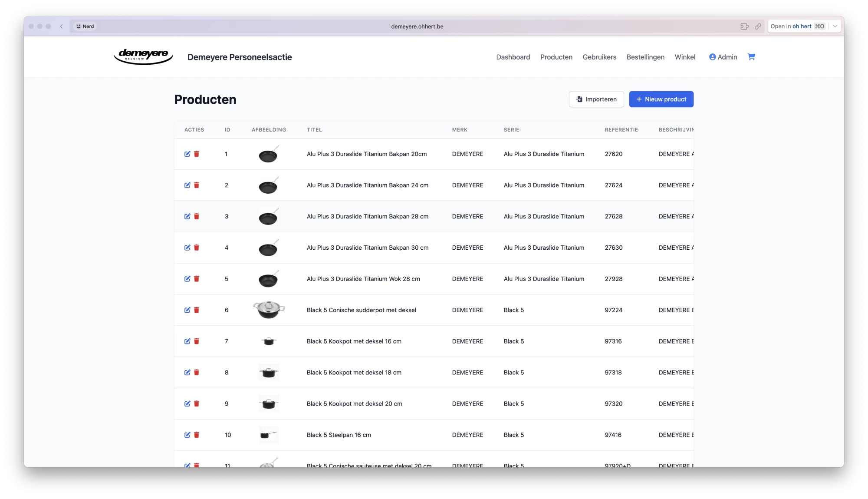Viewport: 868px width, 499px height.
Task: Delete the Black 5 Steelpan 16 cm row
Action: (197, 435)
